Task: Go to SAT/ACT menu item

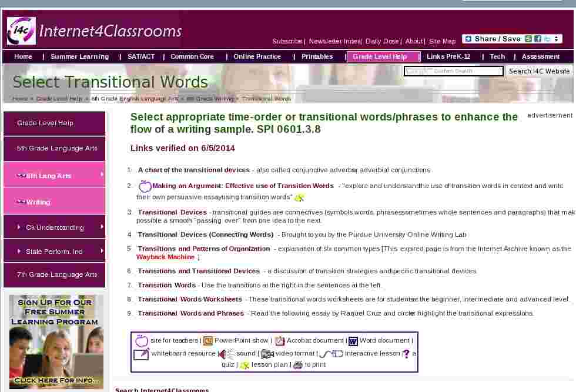Action: [141, 56]
